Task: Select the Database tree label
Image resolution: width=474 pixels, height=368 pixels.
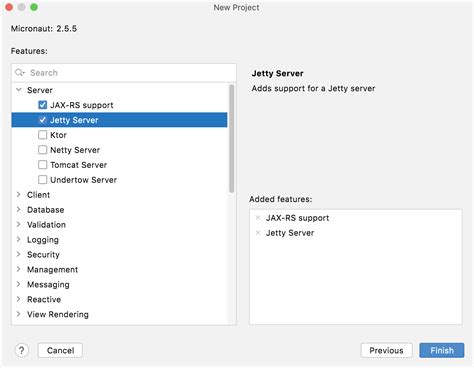Action: pos(45,210)
